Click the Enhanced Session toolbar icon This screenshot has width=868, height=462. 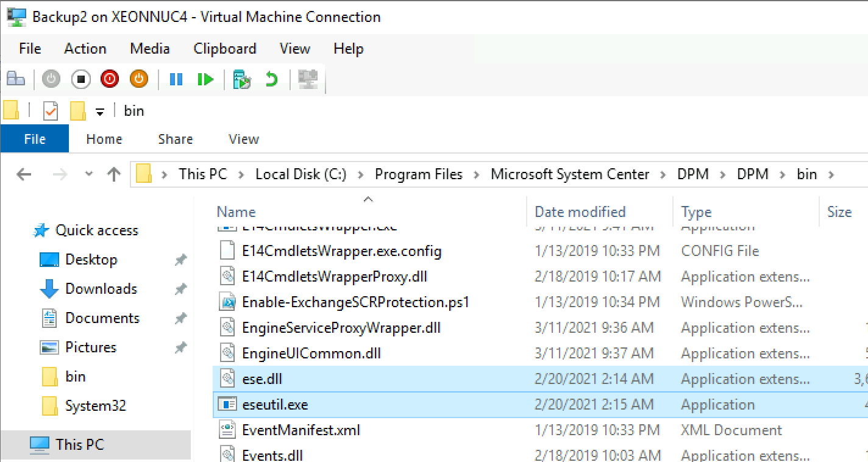(x=308, y=79)
